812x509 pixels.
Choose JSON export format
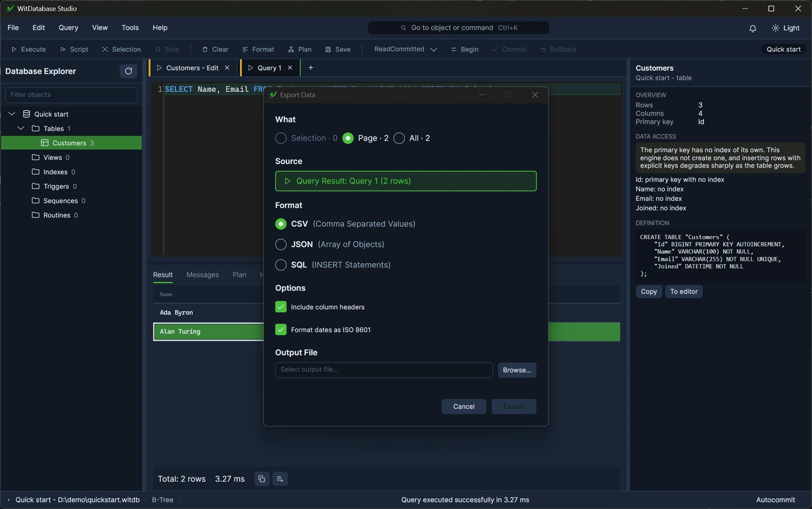pyautogui.click(x=281, y=244)
